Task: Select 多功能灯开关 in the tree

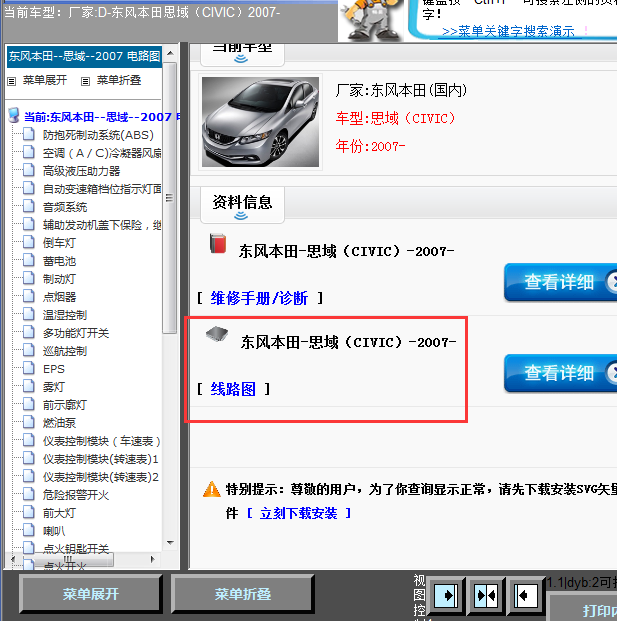Action: tap(76, 333)
